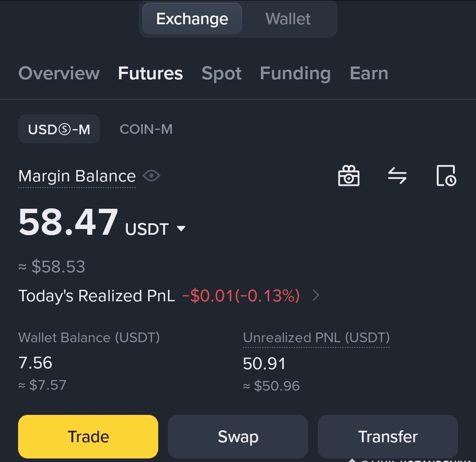Go to the Funding tab
This screenshot has width=476, height=462.
pos(295,74)
